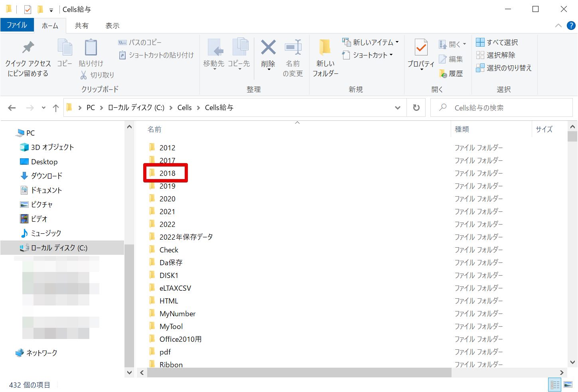Screen dimensions: 578x392
Task: Click the Properties (プロパティ) icon
Action: (421, 48)
